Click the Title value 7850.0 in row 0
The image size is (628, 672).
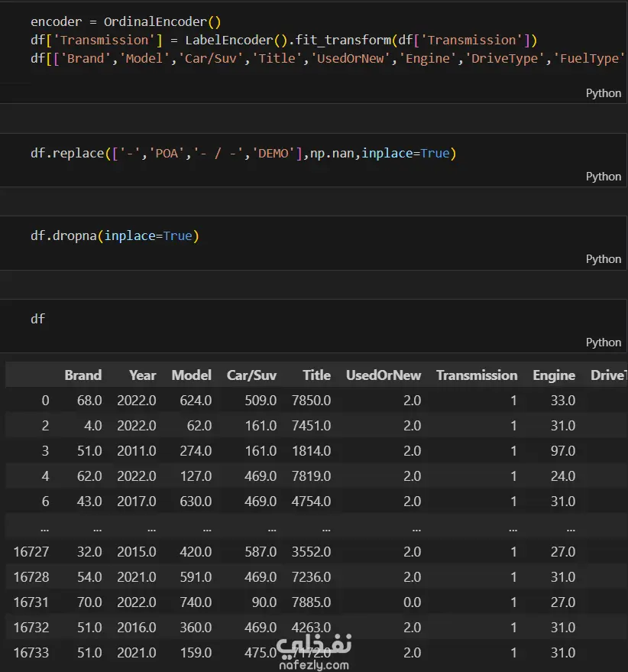pos(311,401)
